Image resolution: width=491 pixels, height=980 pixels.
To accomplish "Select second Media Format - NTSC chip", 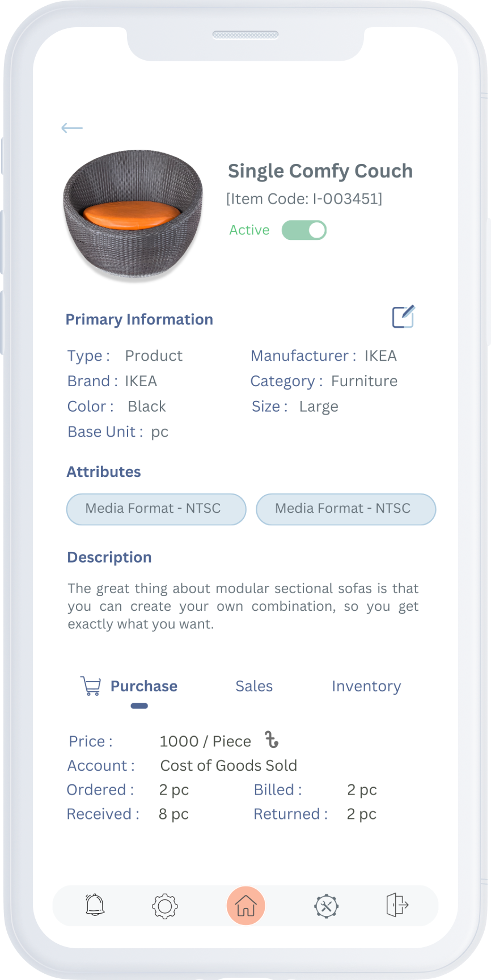I will pyautogui.click(x=346, y=509).
